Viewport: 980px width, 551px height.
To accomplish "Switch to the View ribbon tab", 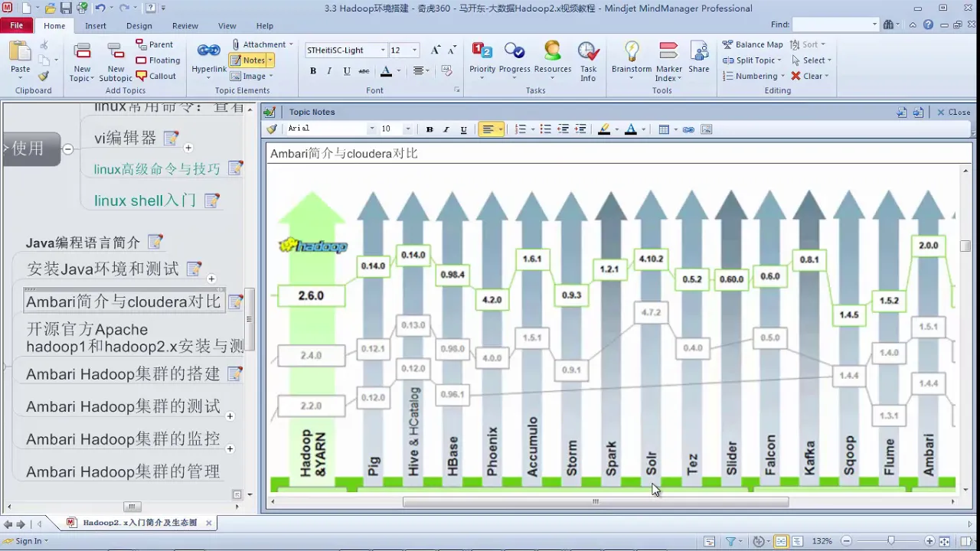I will click(227, 25).
